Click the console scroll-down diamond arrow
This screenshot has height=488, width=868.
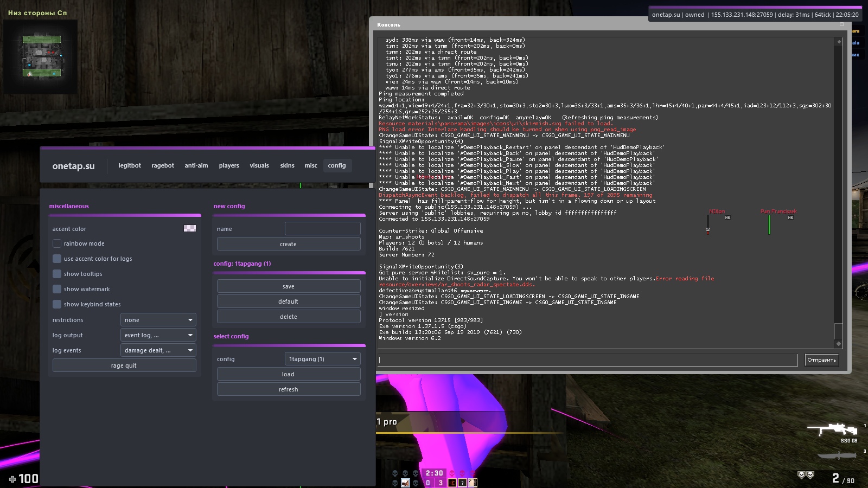point(839,344)
